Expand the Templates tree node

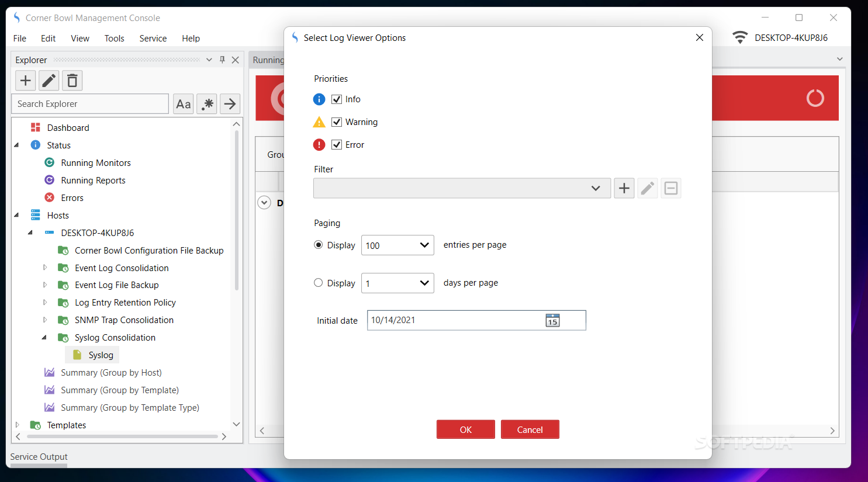17,425
